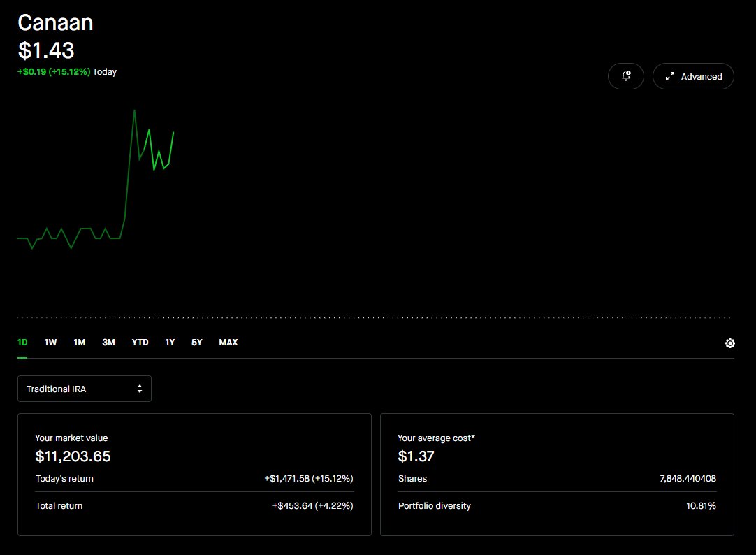Select 5Y chart range

[x=197, y=343]
